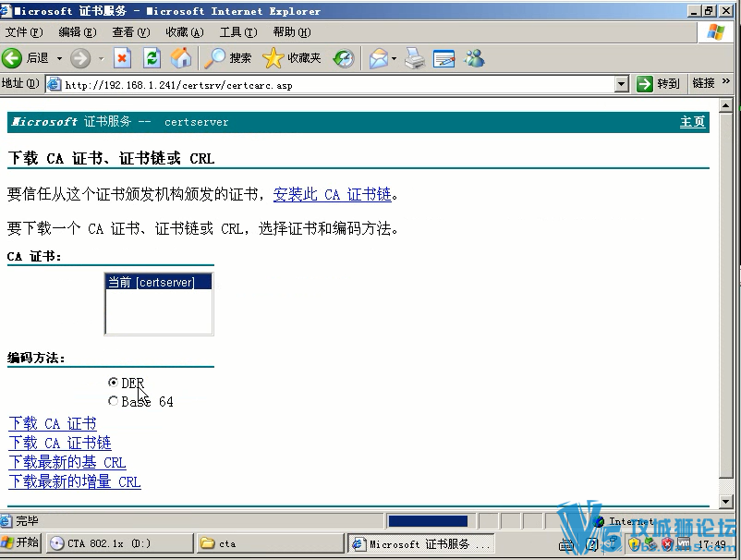
Task: Open the History pane icon
Action: 344,58
